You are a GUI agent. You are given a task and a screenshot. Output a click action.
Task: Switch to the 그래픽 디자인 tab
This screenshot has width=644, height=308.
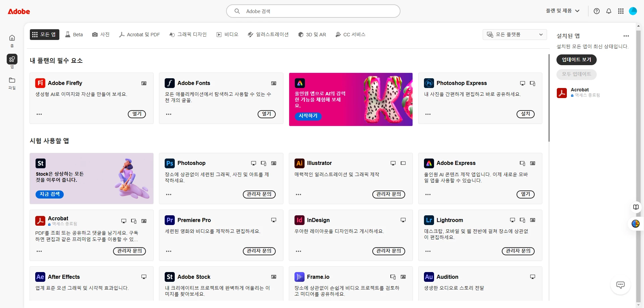pyautogui.click(x=188, y=35)
